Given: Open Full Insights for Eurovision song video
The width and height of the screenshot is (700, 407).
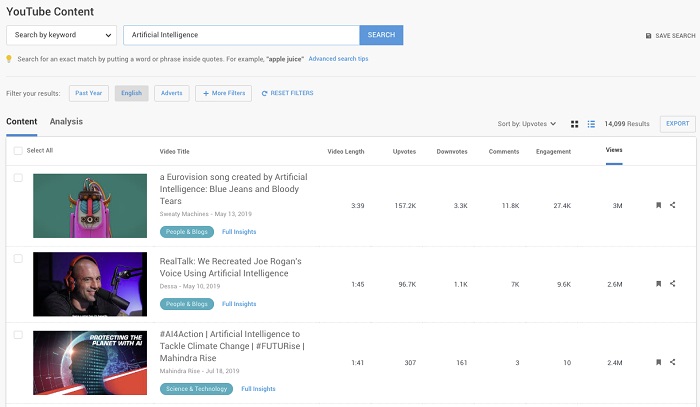Looking at the screenshot, I should (x=239, y=232).
